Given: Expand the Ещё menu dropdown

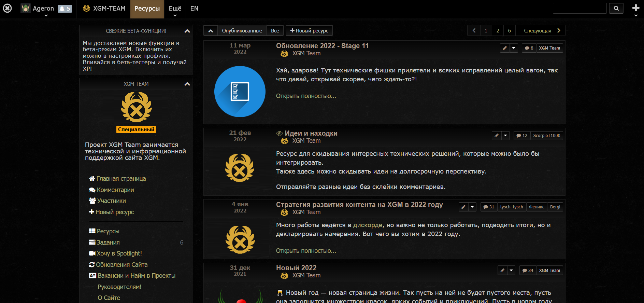Looking at the screenshot, I should coord(175,9).
